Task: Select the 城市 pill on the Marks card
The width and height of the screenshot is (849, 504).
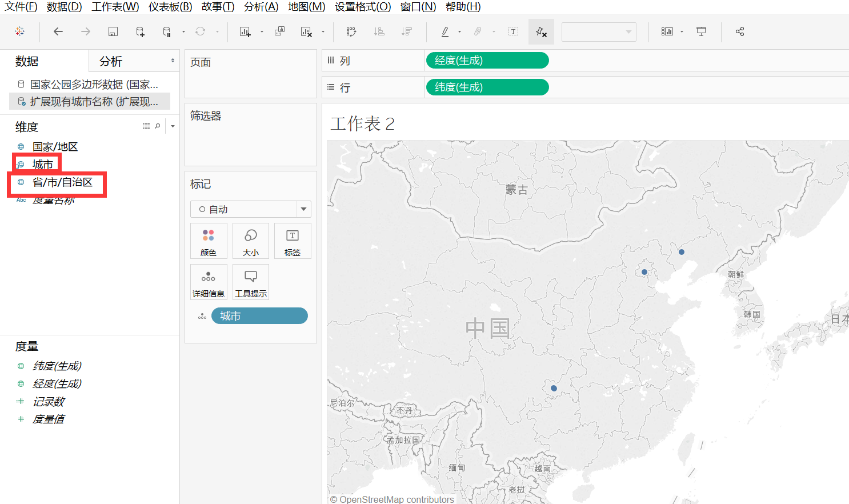Action: (259, 315)
